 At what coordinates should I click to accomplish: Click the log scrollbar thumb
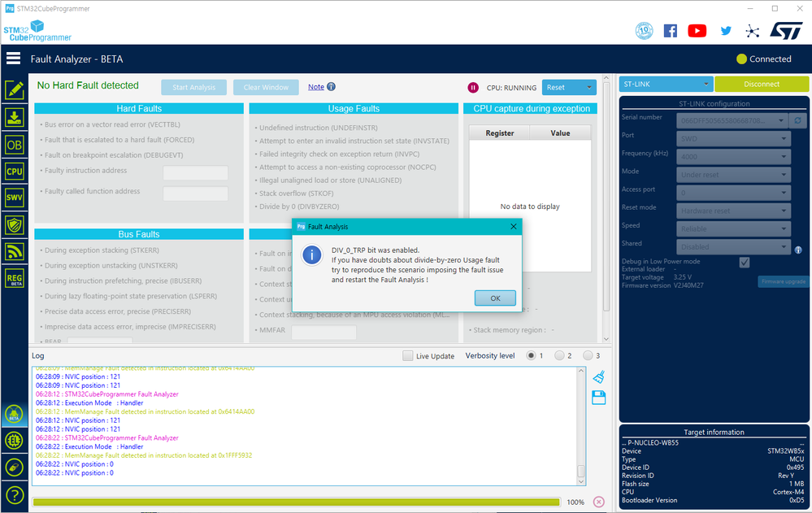581,471
